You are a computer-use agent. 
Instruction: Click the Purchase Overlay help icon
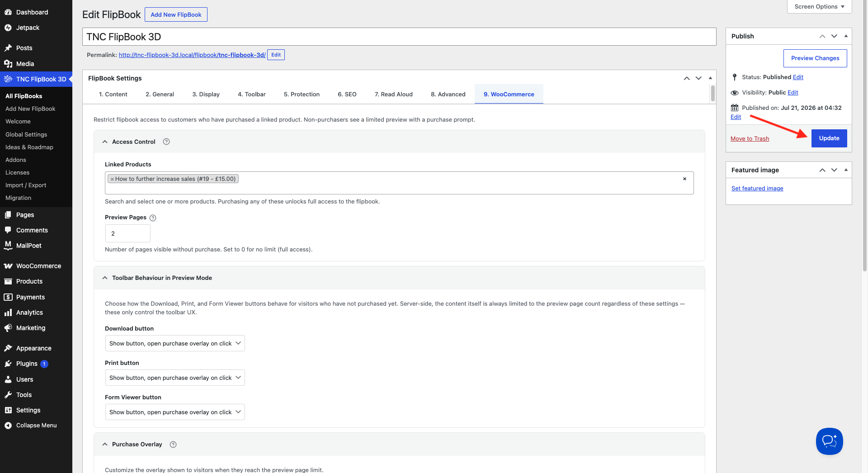(x=173, y=445)
